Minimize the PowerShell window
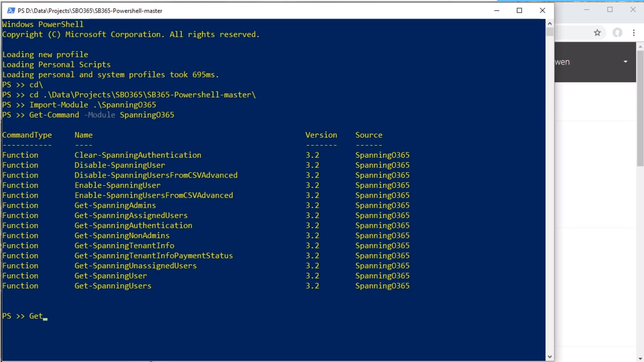 497,11
